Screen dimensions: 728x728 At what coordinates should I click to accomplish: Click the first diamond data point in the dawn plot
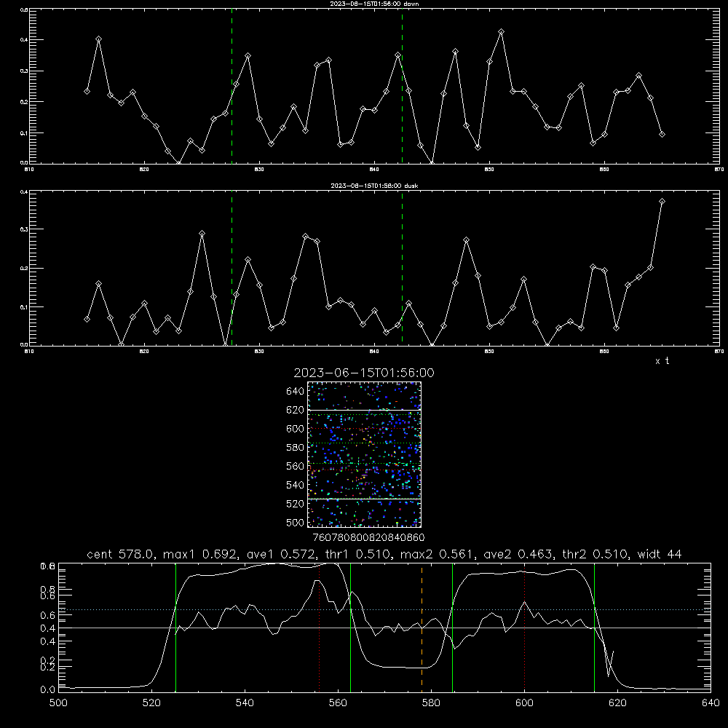(87, 91)
